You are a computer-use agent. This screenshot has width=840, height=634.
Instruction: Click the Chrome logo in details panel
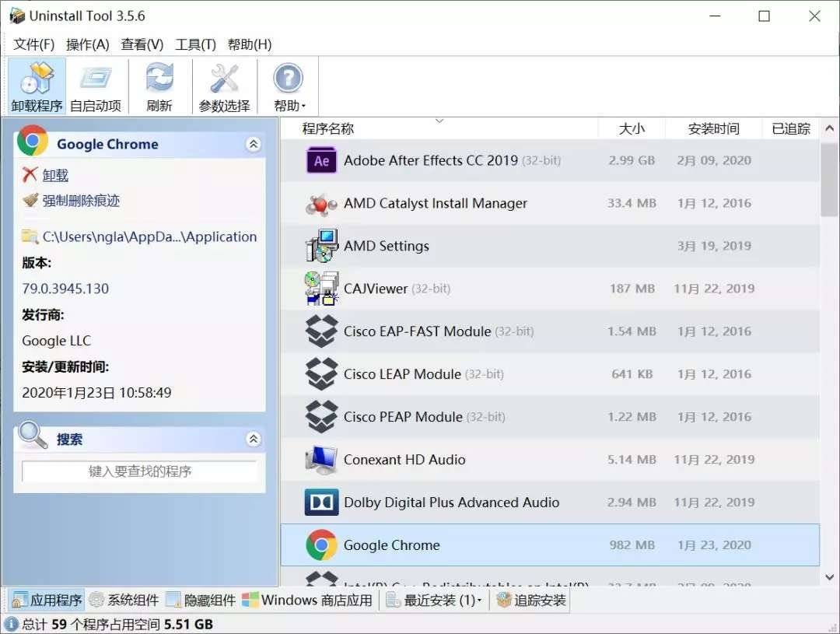[32, 141]
